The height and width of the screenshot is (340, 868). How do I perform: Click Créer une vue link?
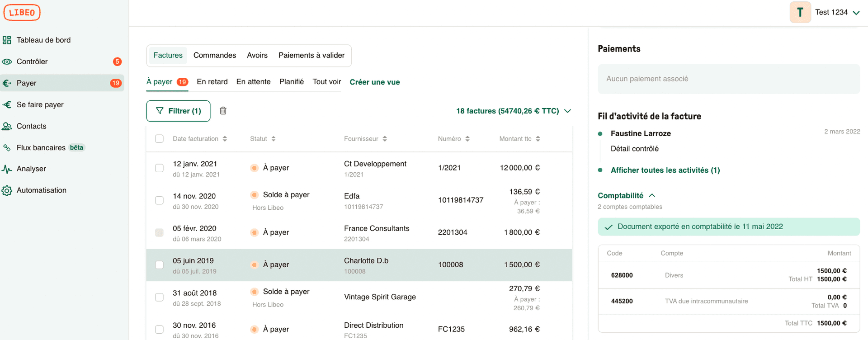coord(375,82)
